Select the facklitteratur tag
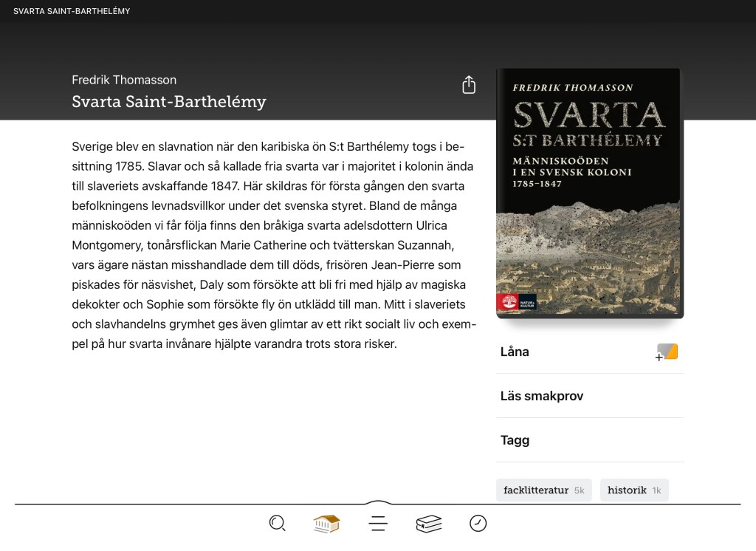The height and width of the screenshot is (551, 756). (x=536, y=490)
